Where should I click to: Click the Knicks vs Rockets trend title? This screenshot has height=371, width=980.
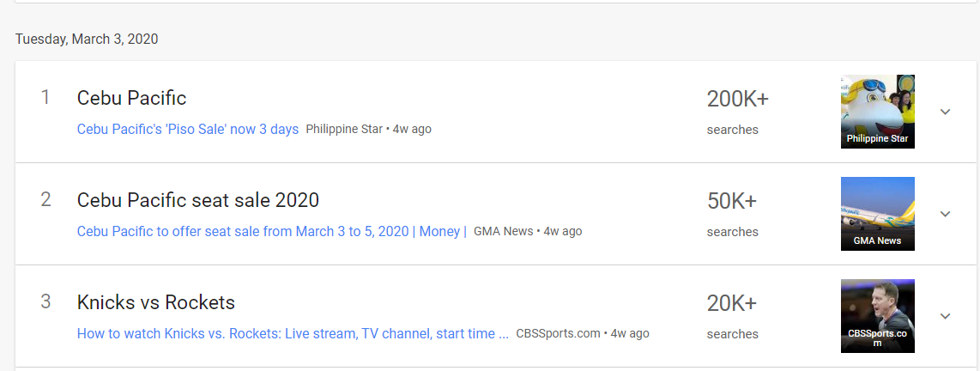click(x=155, y=302)
